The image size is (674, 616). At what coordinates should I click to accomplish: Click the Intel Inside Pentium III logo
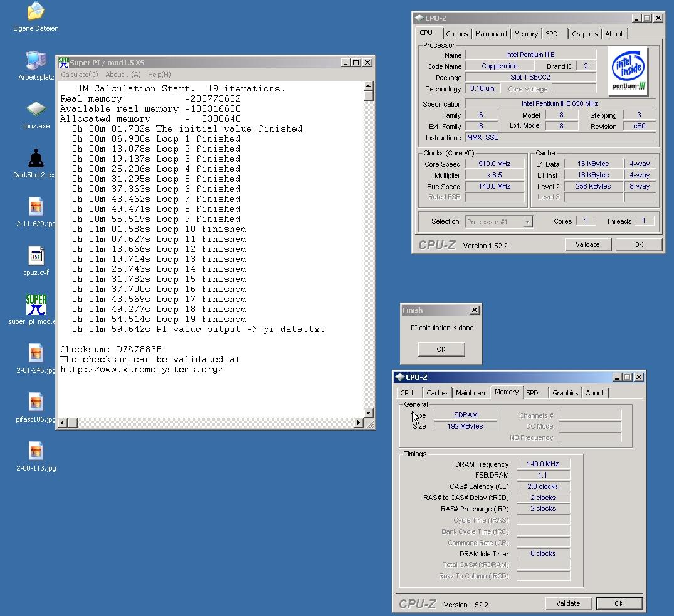[x=628, y=70]
